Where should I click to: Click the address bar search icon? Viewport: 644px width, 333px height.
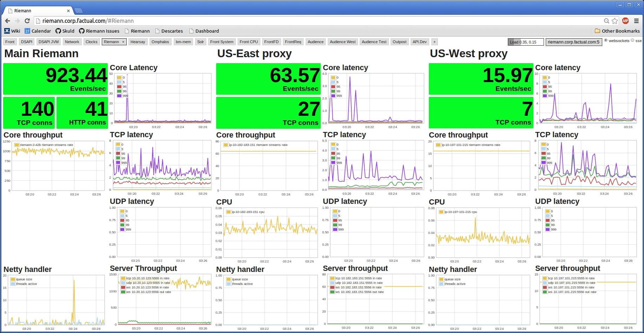click(606, 21)
